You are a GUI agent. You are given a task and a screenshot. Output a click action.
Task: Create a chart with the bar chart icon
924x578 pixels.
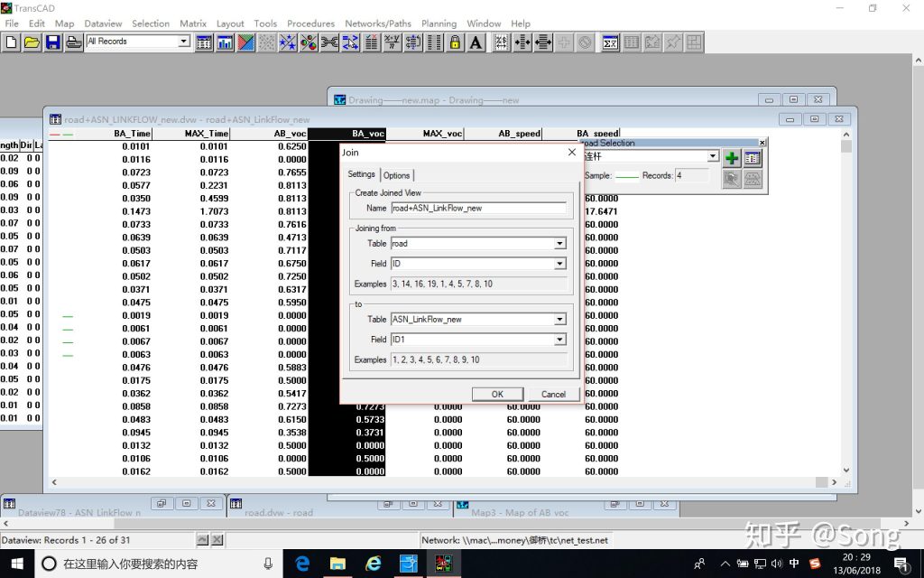tap(225, 42)
